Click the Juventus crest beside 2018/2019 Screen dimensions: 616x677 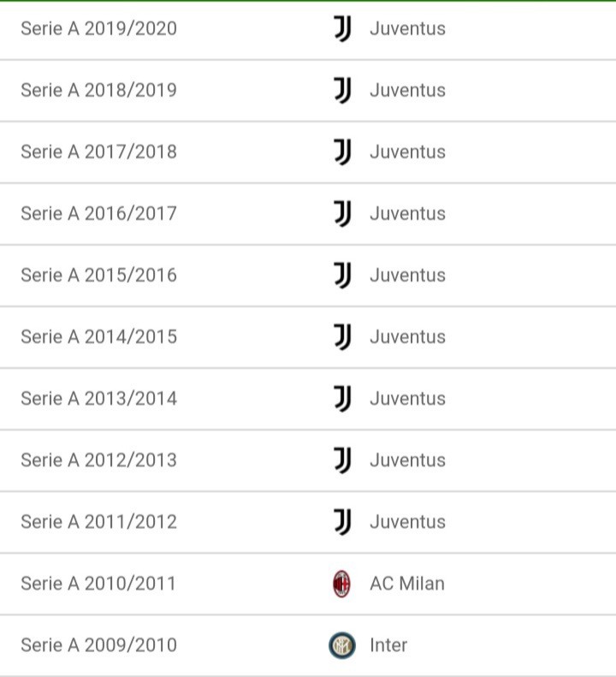[342, 90]
